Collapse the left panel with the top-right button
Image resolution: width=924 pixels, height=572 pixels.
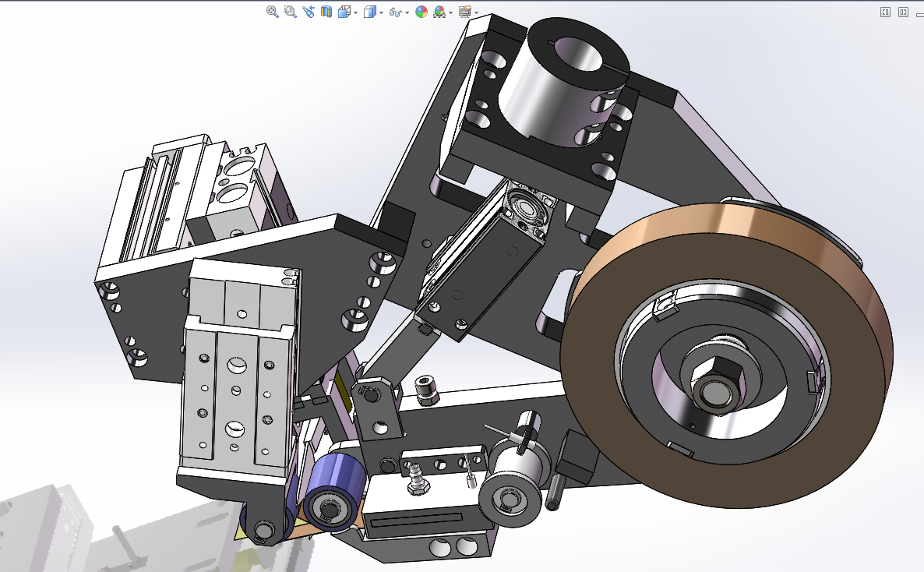coord(885,12)
